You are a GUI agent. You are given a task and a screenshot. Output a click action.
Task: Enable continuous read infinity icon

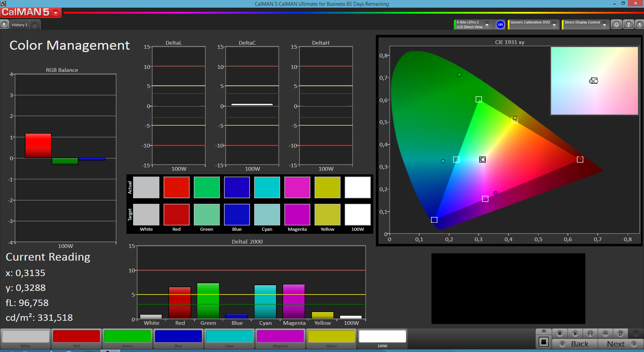point(605,334)
